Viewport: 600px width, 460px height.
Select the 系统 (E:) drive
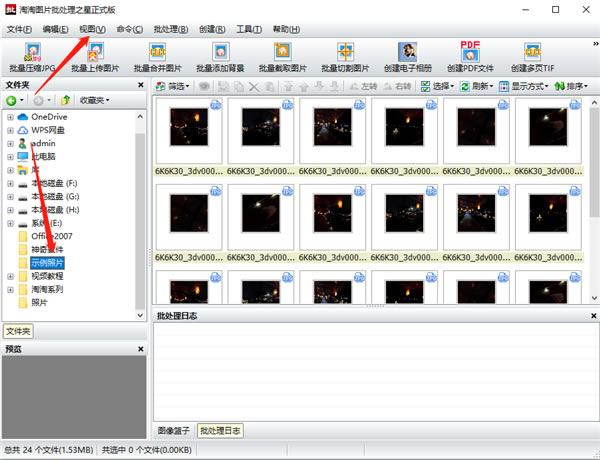coord(47,223)
